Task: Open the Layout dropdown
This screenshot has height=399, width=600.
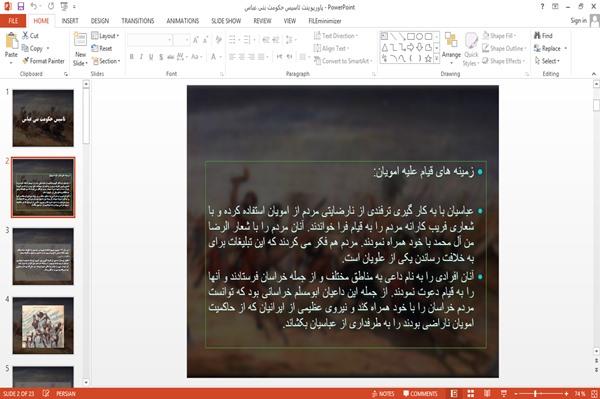Action: [105, 36]
